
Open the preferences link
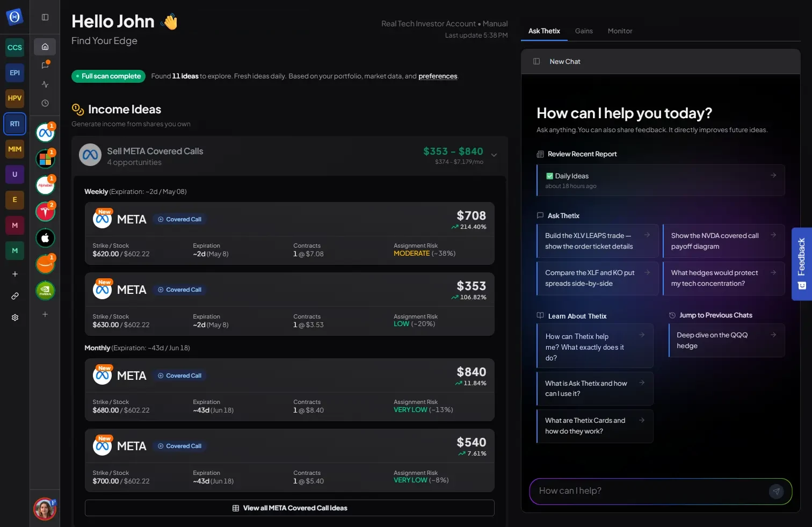pyautogui.click(x=438, y=76)
